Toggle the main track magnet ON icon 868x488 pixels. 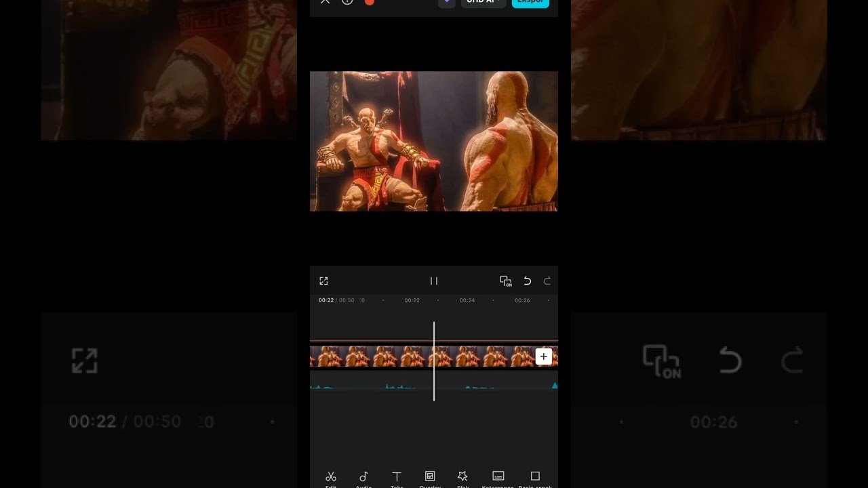(x=506, y=281)
